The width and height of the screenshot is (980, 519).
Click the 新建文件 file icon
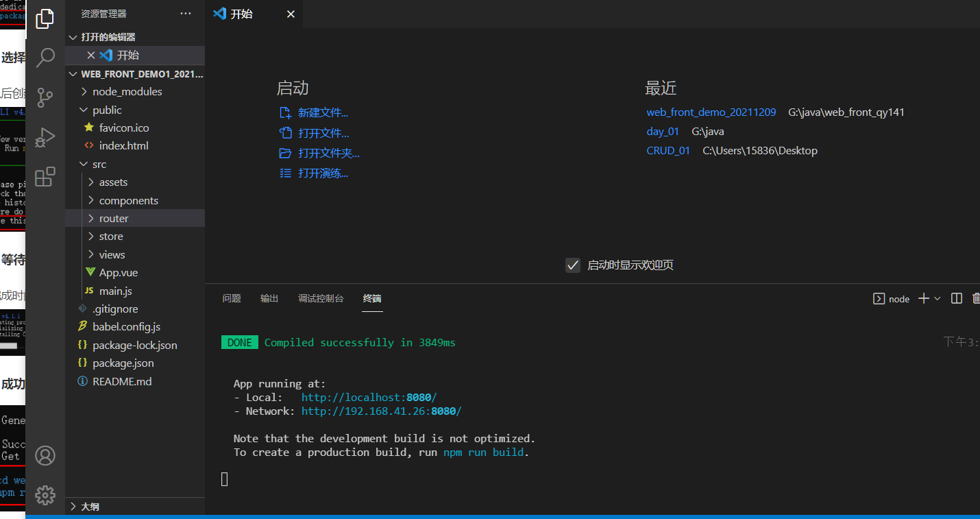(285, 113)
